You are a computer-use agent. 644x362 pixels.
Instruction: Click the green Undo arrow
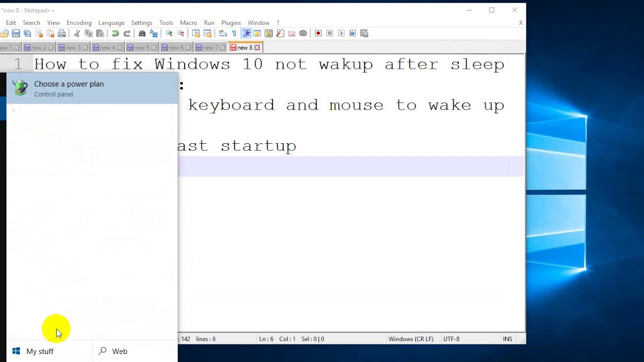point(115,33)
